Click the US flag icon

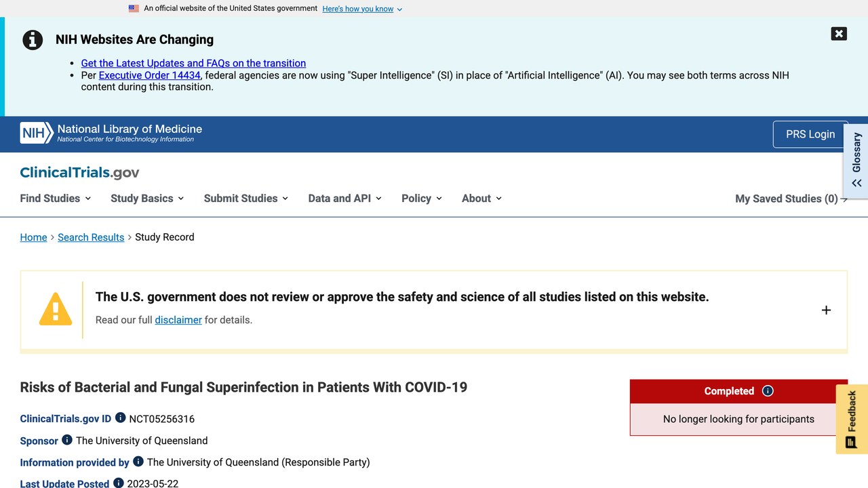[x=134, y=9]
